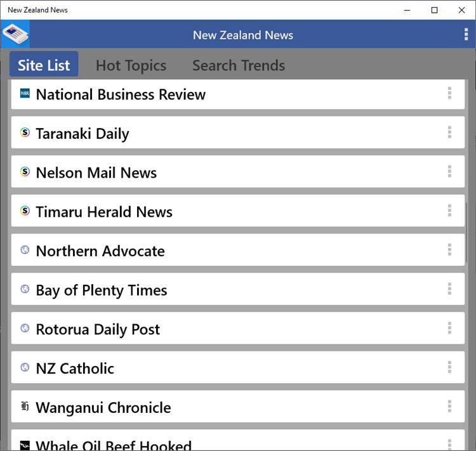Screen dimensions: 476x451
Task: Switch to the Hot Topics tab
Action: point(131,65)
